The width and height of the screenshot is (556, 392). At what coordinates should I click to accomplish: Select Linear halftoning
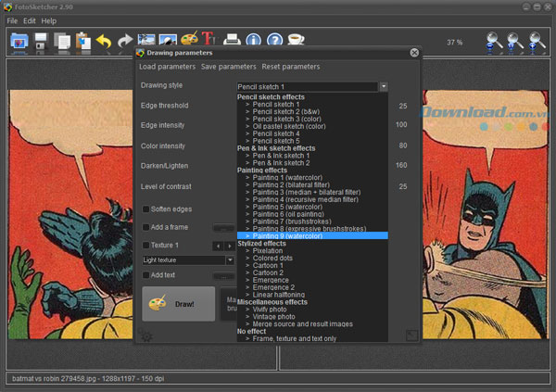point(312,295)
